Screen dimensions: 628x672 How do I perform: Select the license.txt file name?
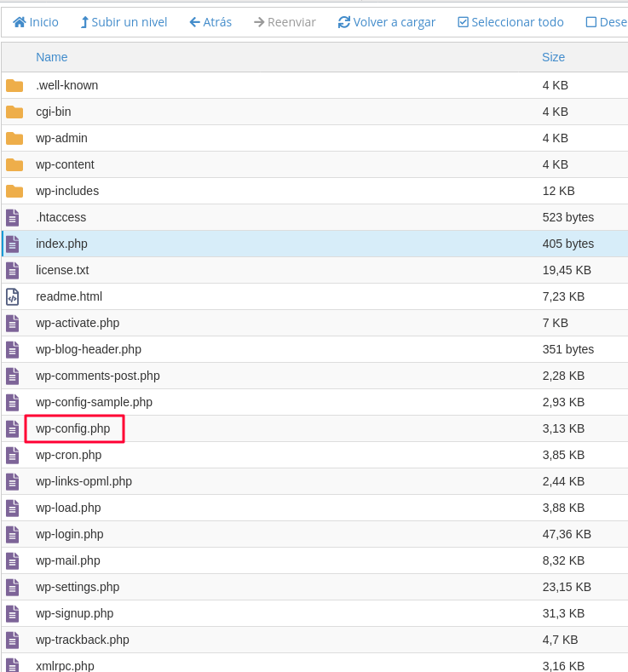click(62, 271)
